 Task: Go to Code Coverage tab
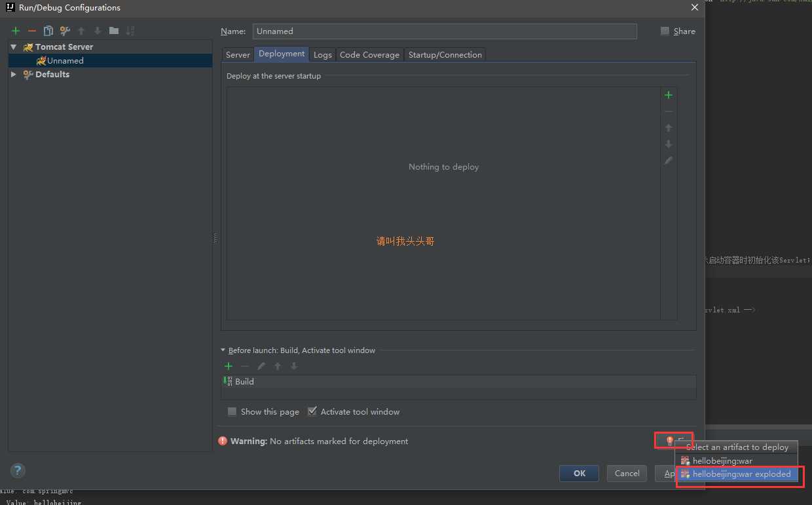[x=369, y=55]
